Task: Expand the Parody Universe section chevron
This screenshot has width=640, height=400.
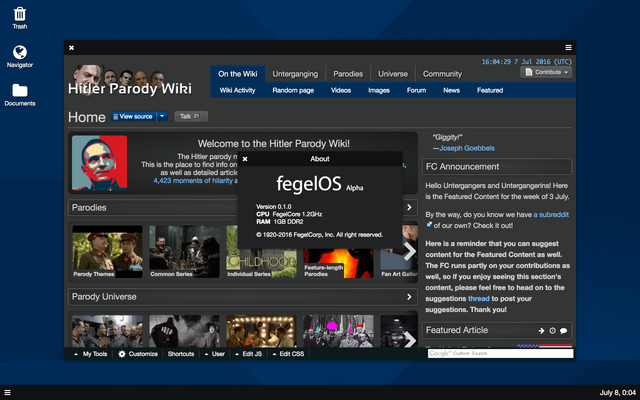Action: [409, 297]
